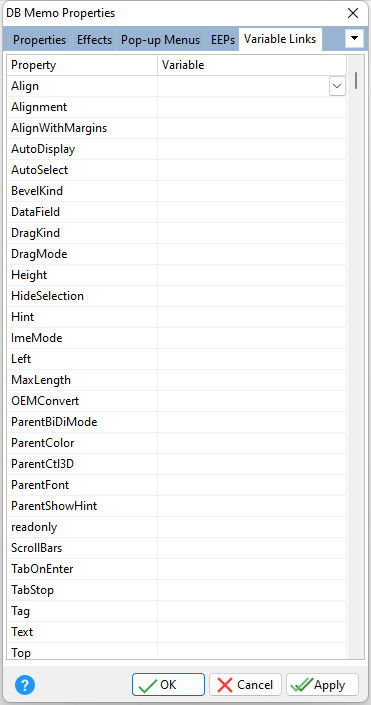Cancel the dialog changes
Viewport: 371px width, 705px height.
click(x=246, y=685)
